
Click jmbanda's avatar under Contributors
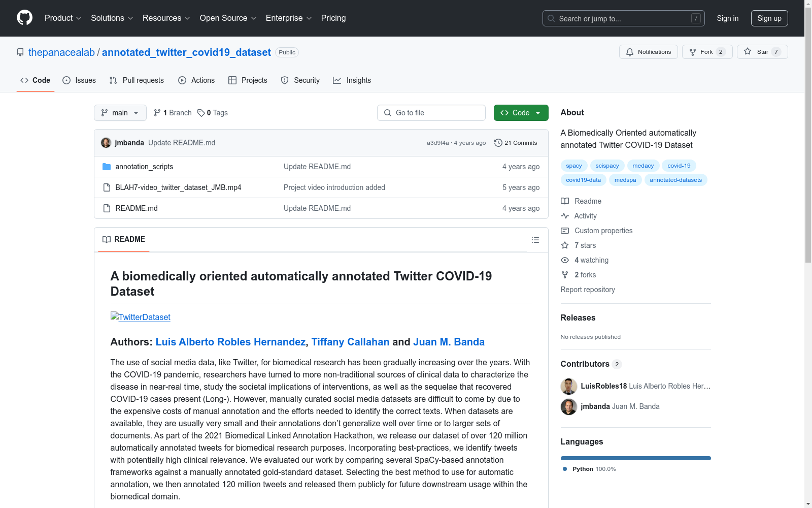point(569,406)
